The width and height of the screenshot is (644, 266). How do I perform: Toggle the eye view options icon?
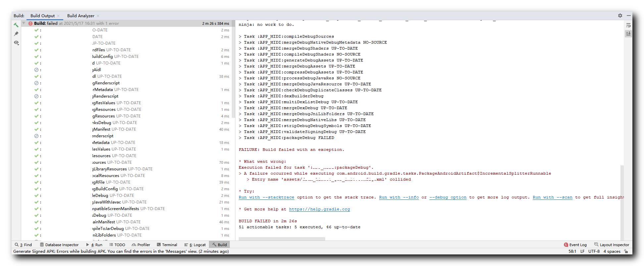(16, 43)
